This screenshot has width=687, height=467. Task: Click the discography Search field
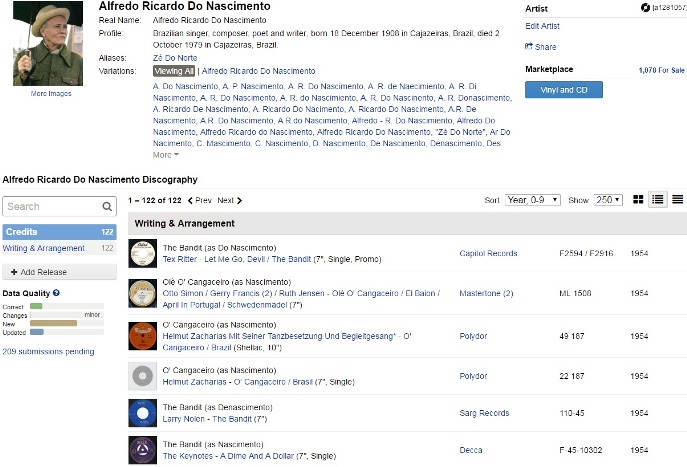(x=50, y=207)
